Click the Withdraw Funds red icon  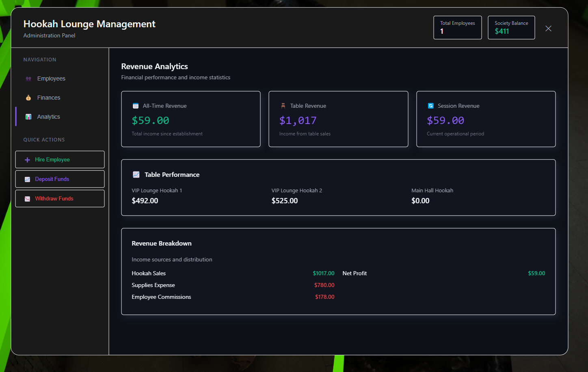[x=27, y=199]
